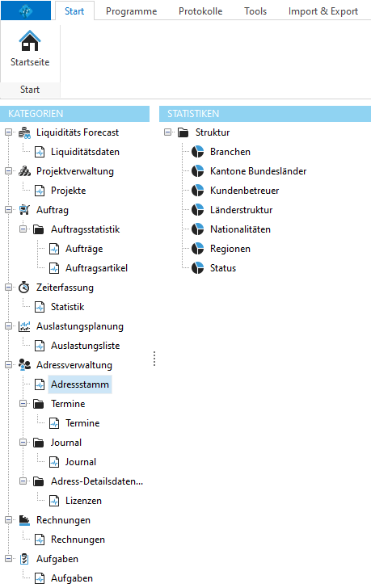
Task: Collapse the Termine folder node
Action: pos(23,404)
